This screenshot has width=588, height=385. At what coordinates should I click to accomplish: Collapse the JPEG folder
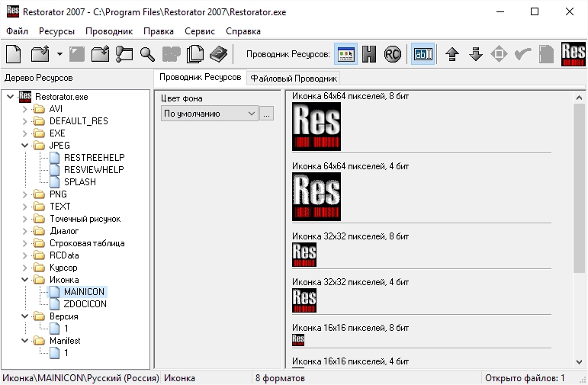[x=24, y=146]
